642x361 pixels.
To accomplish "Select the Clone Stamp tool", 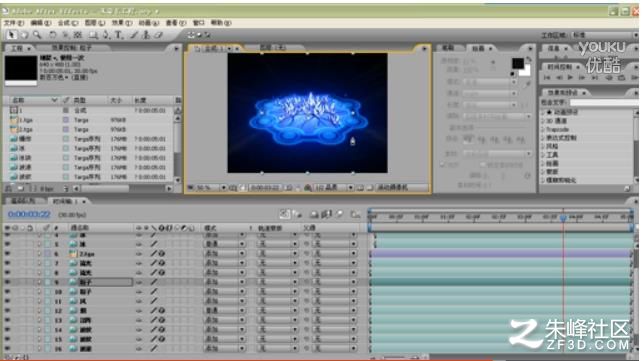I will (146, 35).
